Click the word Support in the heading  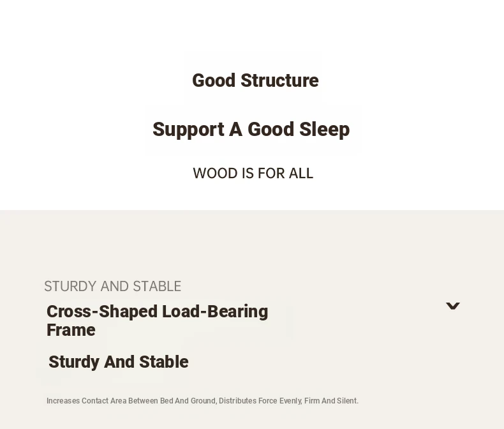pos(188,130)
